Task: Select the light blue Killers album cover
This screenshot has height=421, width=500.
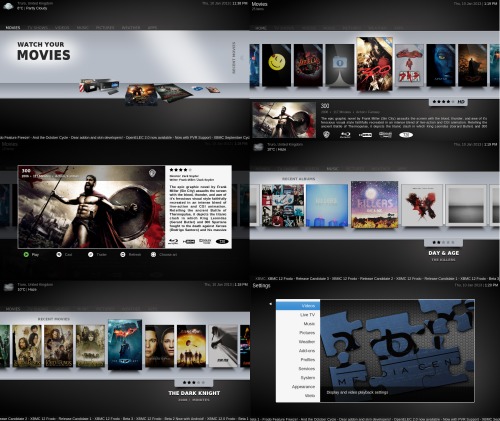Action: [x=327, y=205]
